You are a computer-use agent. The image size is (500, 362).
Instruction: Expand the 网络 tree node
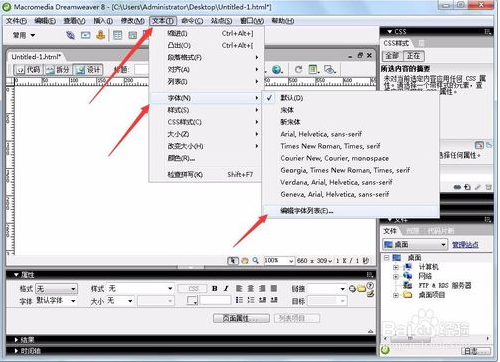point(396,276)
